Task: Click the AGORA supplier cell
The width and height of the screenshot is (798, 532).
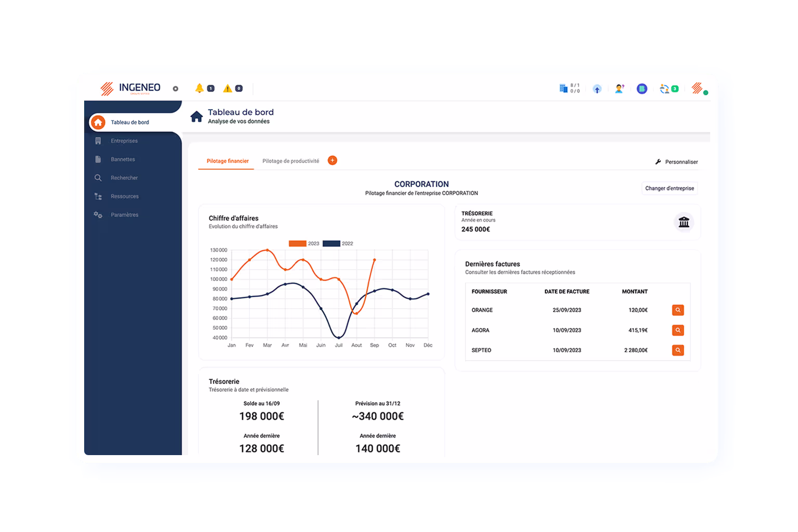Action: pyautogui.click(x=481, y=330)
